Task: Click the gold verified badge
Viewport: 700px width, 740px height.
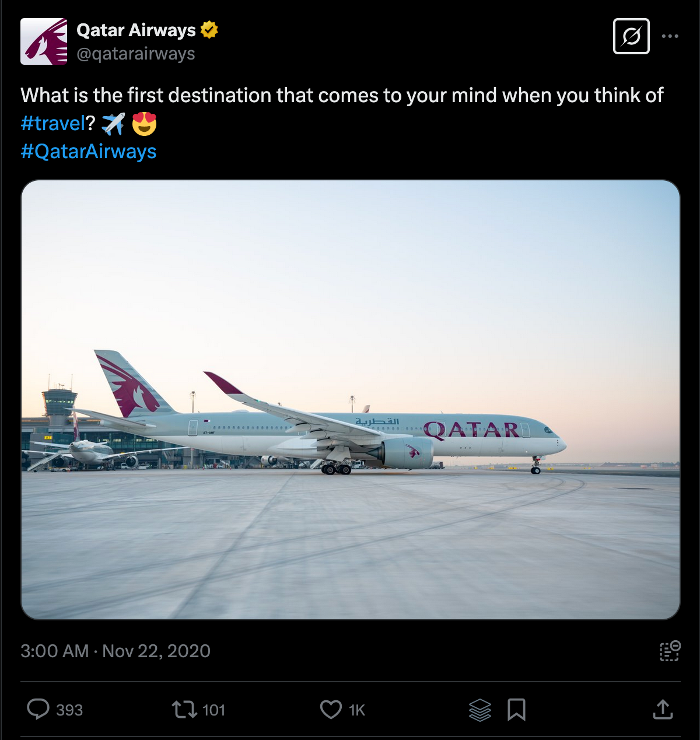Action: (x=209, y=29)
